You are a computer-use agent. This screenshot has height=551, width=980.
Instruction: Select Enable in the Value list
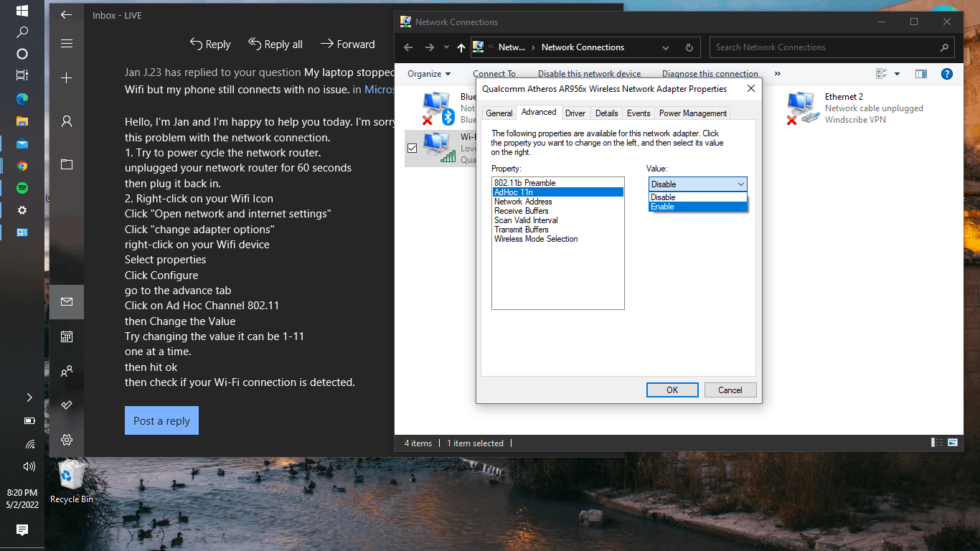[698, 207]
